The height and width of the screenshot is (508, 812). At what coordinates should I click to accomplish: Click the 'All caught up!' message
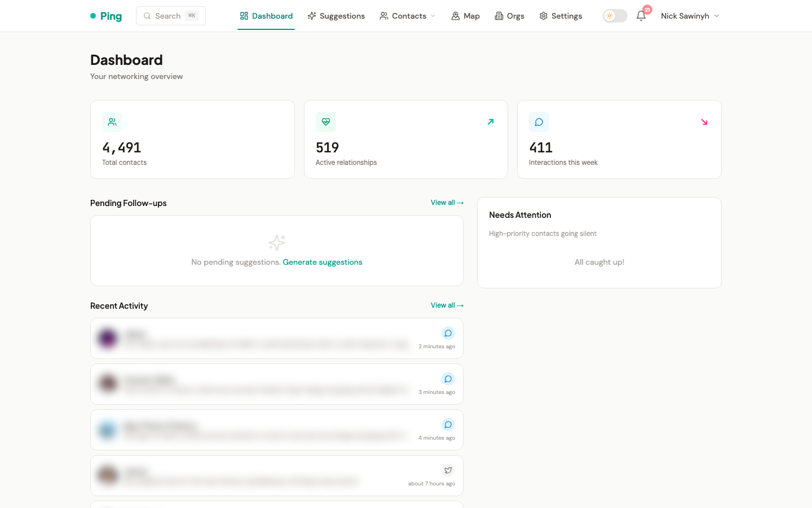coord(599,262)
